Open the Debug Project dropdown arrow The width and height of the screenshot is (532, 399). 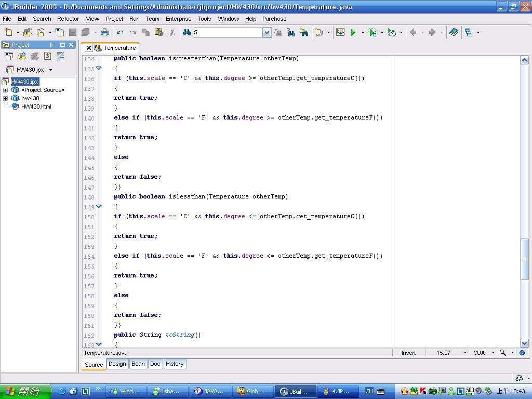coord(382,33)
